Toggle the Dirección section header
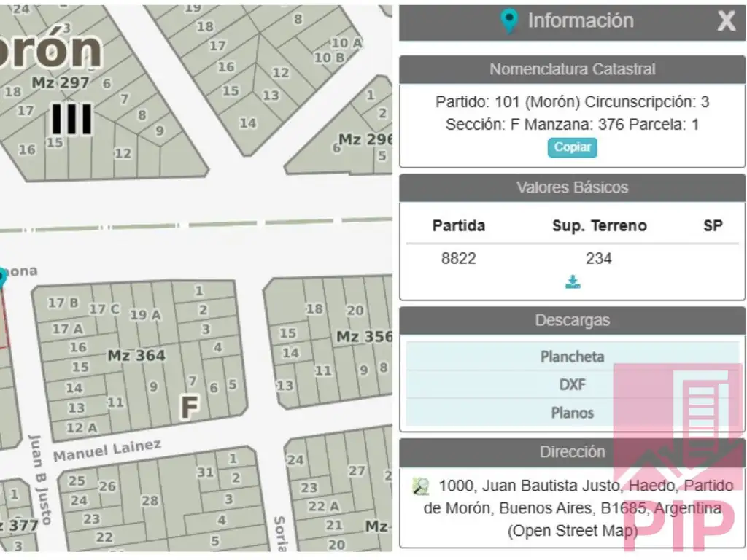 click(x=572, y=452)
